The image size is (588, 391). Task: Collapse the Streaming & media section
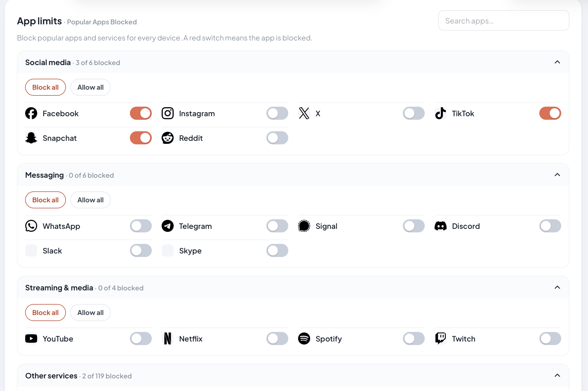(x=557, y=287)
